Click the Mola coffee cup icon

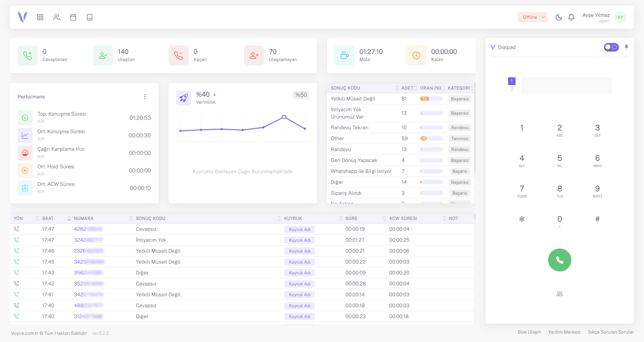tap(345, 55)
